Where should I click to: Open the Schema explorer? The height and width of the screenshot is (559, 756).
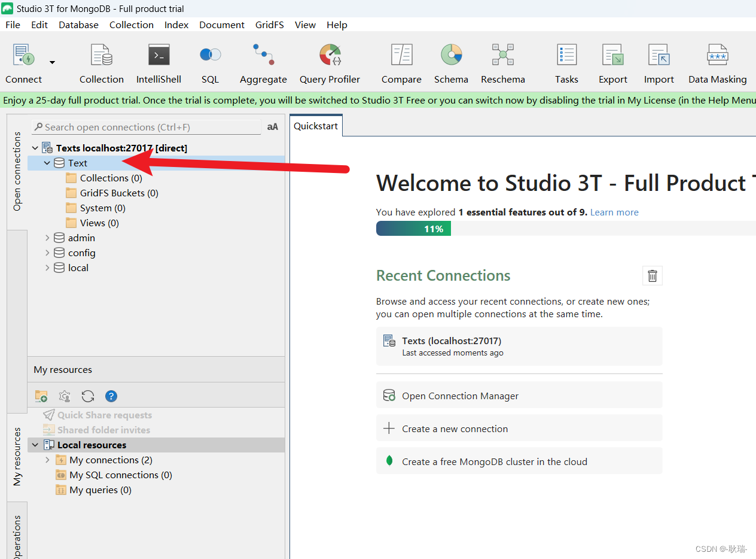pyautogui.click(x=452, y=55)
